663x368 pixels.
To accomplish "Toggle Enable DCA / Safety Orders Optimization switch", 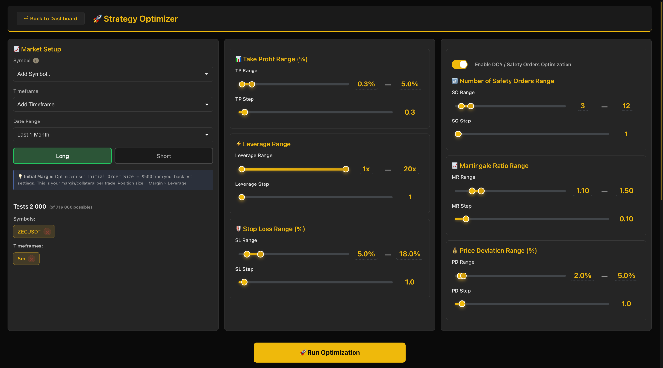I will click(460, 64).
